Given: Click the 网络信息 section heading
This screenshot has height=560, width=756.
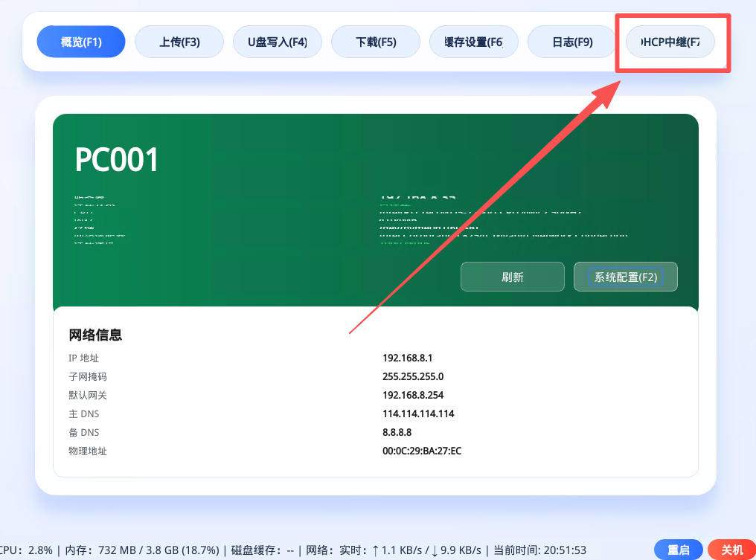Looking at the screenshot, I should pos(95,335).
